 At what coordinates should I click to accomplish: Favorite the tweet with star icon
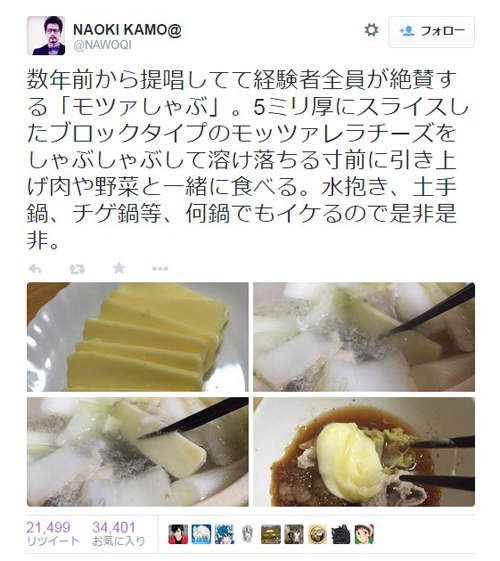[119, 268]
